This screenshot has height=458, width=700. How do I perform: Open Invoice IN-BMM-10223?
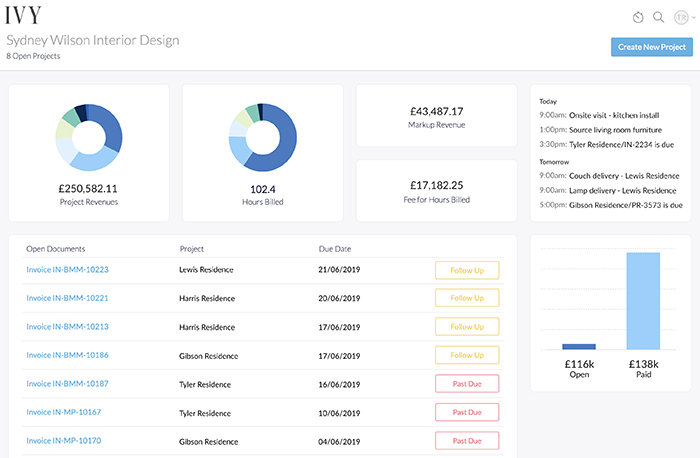coord(67,270)
